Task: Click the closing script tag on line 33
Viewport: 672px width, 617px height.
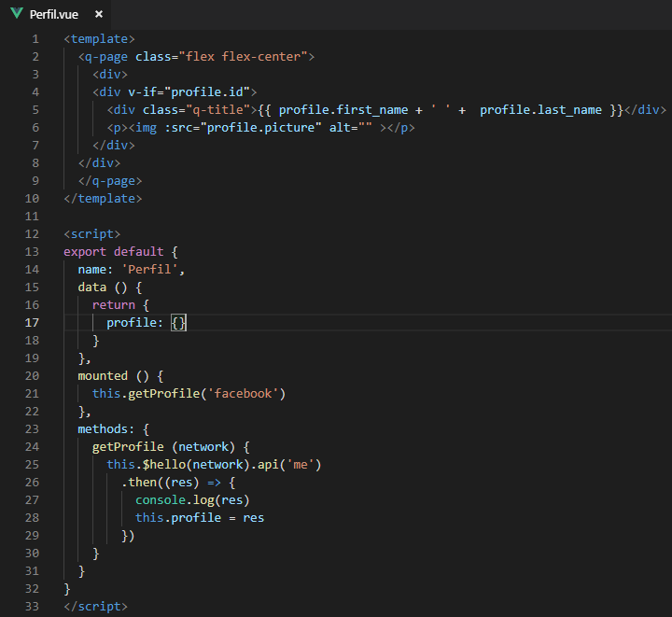Action: pos(95,606)
